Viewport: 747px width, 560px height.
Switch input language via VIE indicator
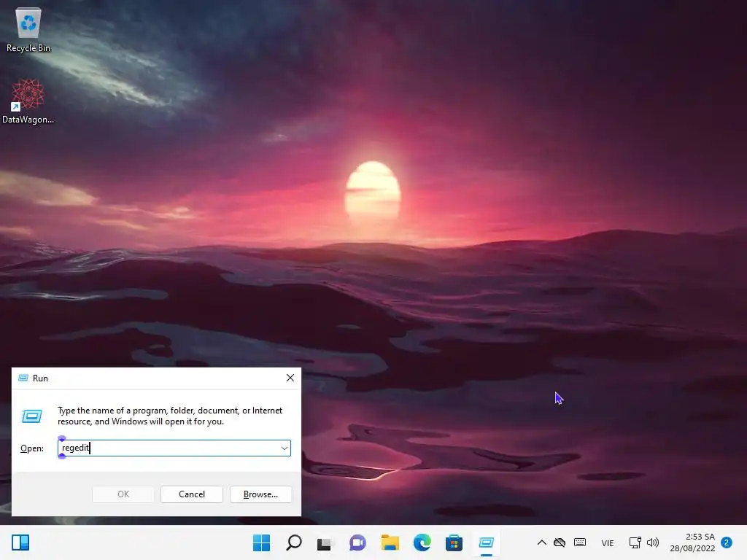click(608, 542)
